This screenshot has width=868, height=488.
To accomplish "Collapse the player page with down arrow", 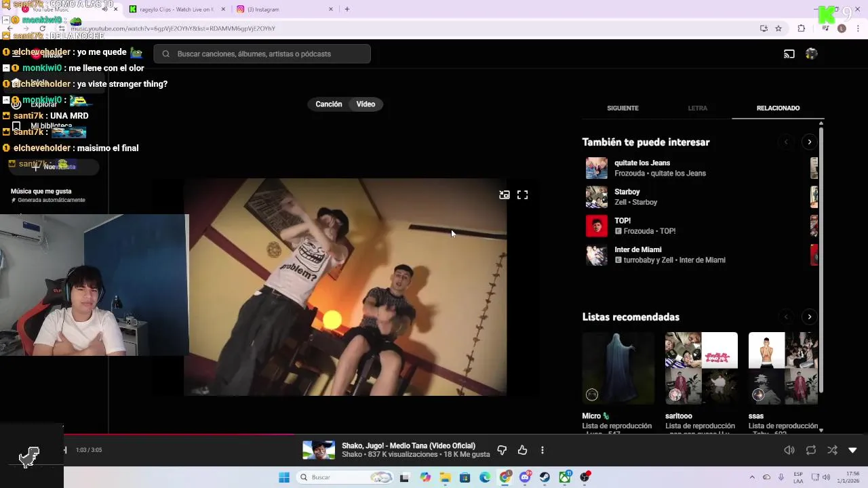I will [852, 450].
